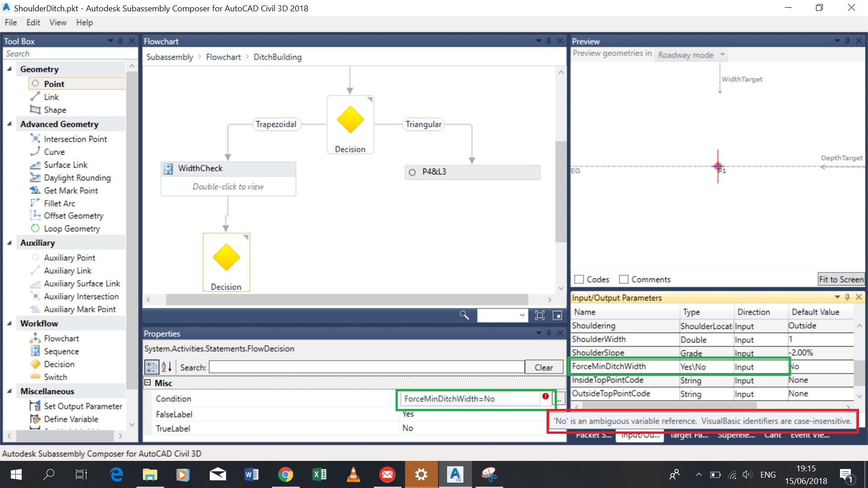Select the Set Output Parameter tool

[x=83, y=406]
